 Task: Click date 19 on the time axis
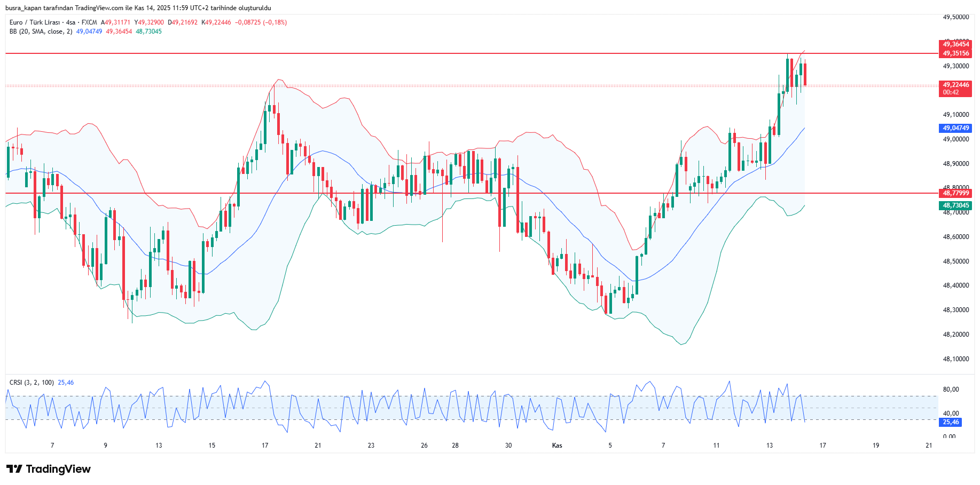click(876, 446)
